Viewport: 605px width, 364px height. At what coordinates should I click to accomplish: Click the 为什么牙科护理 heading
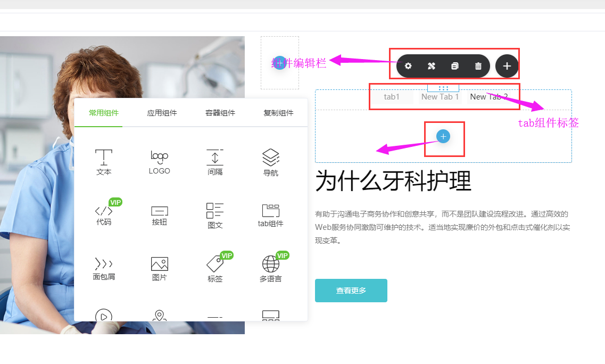[393, 180]
